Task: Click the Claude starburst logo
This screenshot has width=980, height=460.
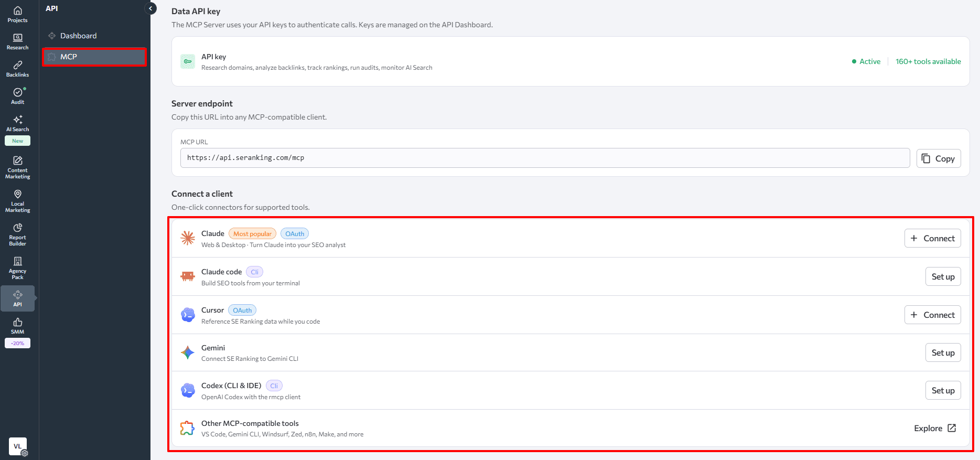Action: (x=188, y=238)
